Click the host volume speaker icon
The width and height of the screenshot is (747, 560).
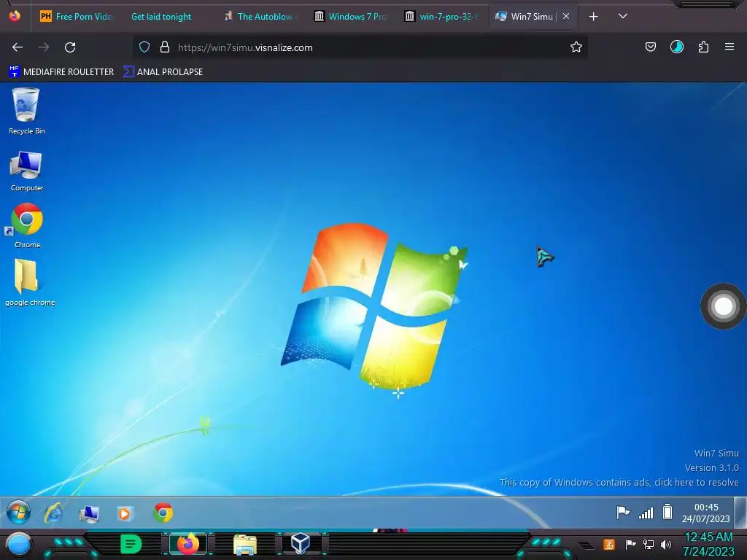click(666, 544)
